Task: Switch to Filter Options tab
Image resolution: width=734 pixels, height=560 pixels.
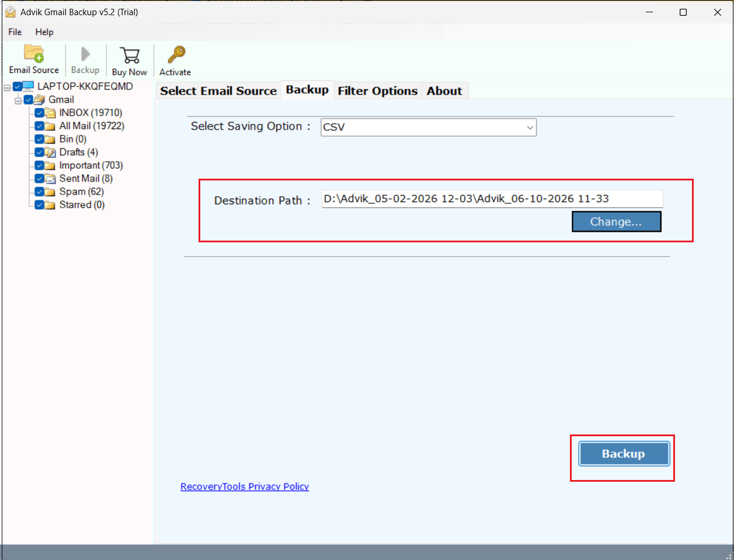Action: [x=378, y=91]
